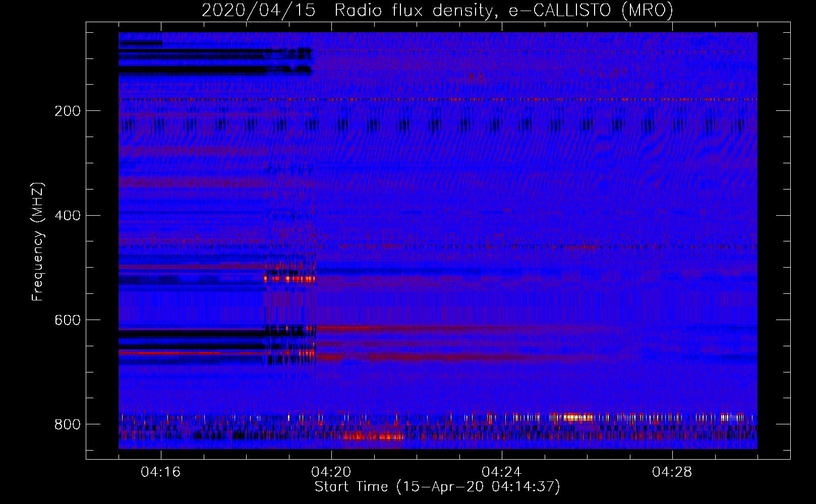
Task: Click the 'Frequency (MHZ)' axis label
Action: [x=38, y=241]
